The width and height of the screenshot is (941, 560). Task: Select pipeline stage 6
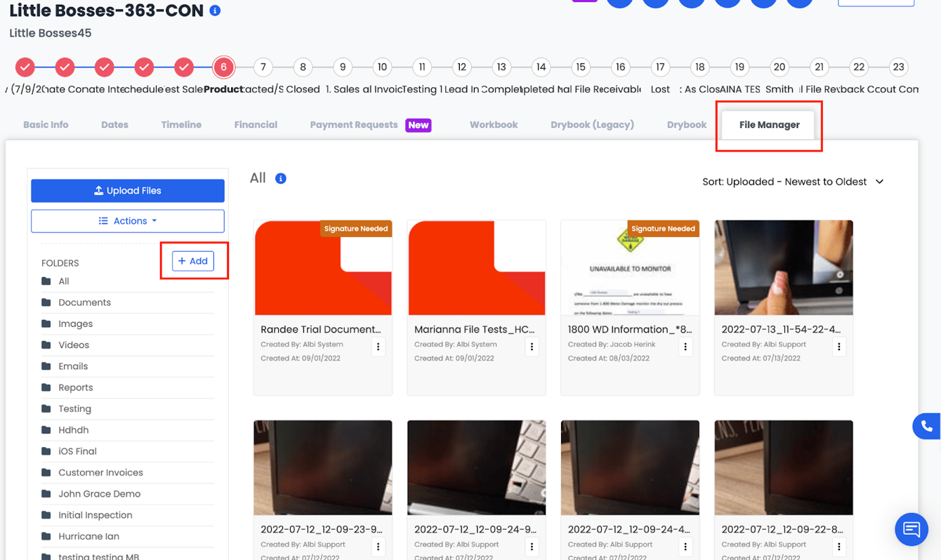point(223,67)
